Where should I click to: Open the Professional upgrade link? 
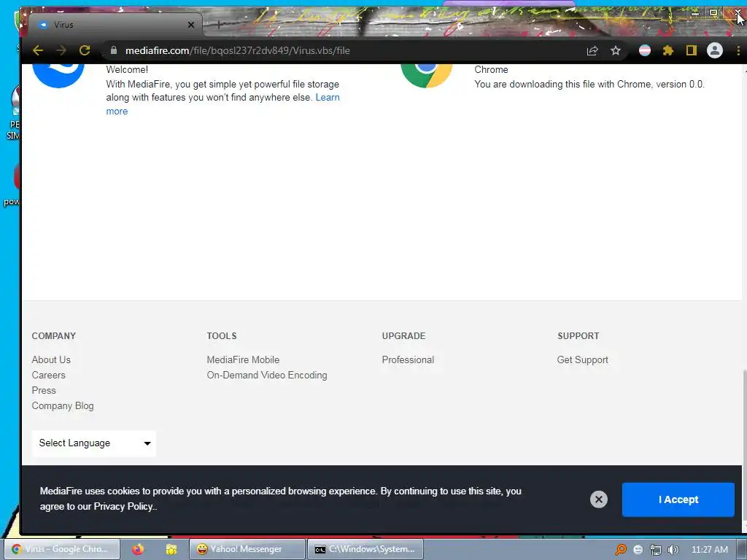coord(408,360)
